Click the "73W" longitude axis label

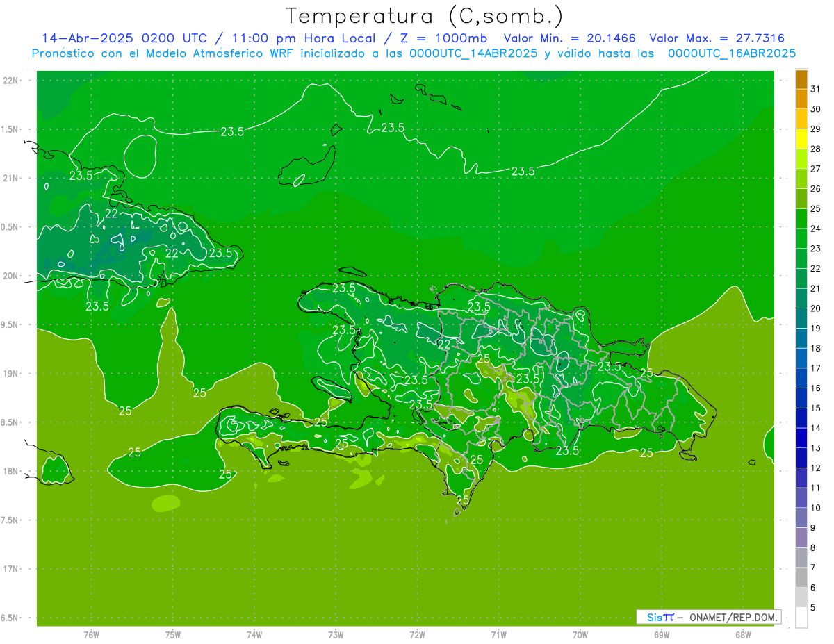tap(336, 635)
